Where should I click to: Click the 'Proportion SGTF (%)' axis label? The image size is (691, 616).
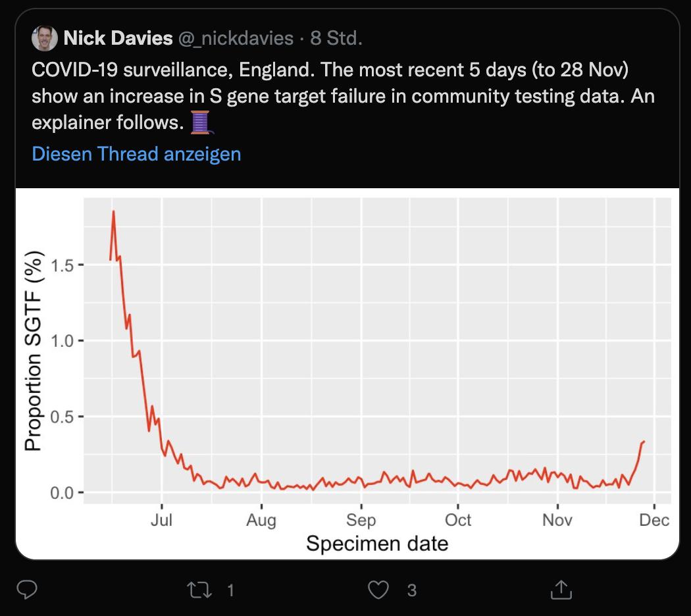(x=33, y=351)
